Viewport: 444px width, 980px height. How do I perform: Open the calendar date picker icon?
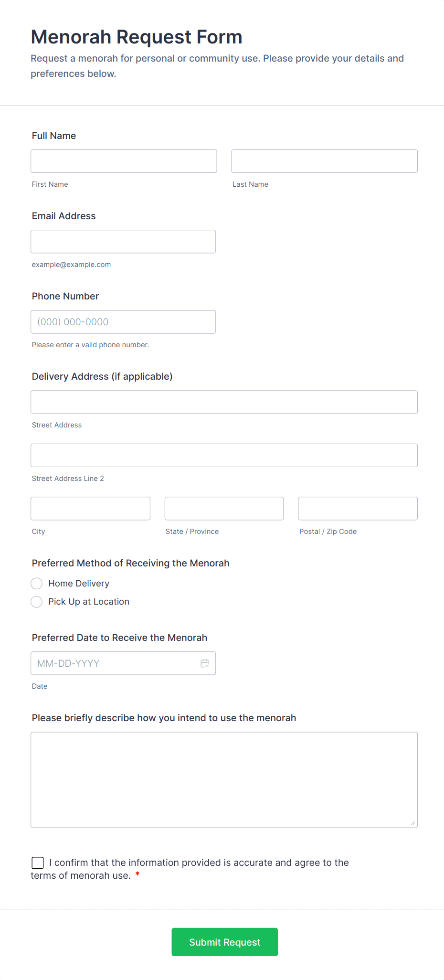click(x=205, y=663)
